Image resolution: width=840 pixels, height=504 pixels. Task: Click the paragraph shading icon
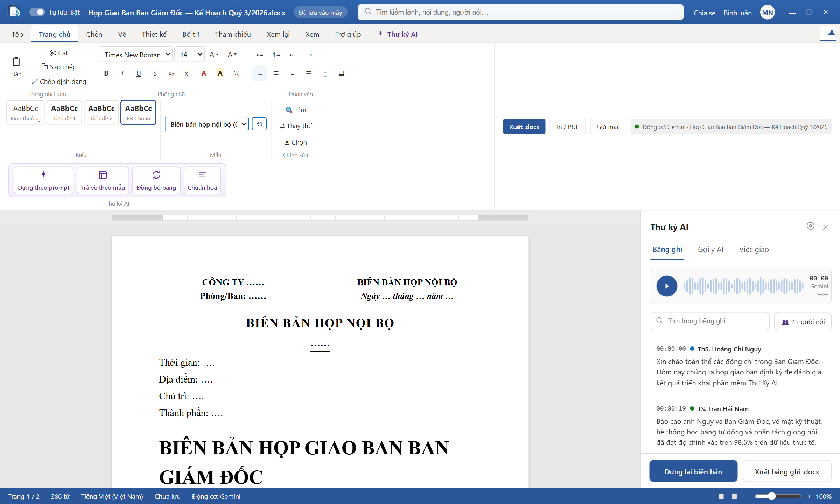point(342,73)
